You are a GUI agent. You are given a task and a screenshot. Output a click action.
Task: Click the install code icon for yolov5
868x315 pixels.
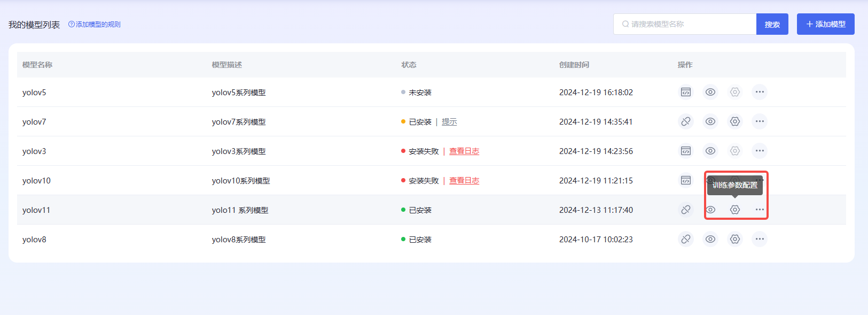(686, 92)
